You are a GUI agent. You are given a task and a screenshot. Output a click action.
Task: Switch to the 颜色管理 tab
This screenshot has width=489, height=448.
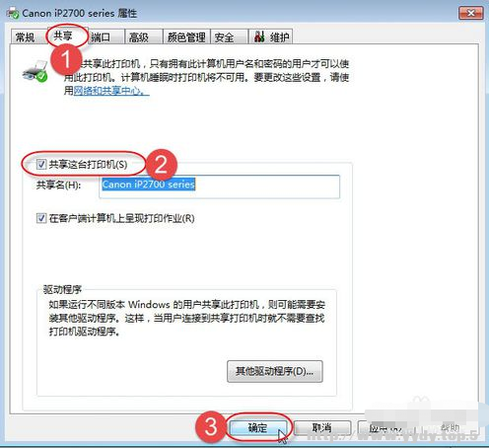(x=186, y=37)
